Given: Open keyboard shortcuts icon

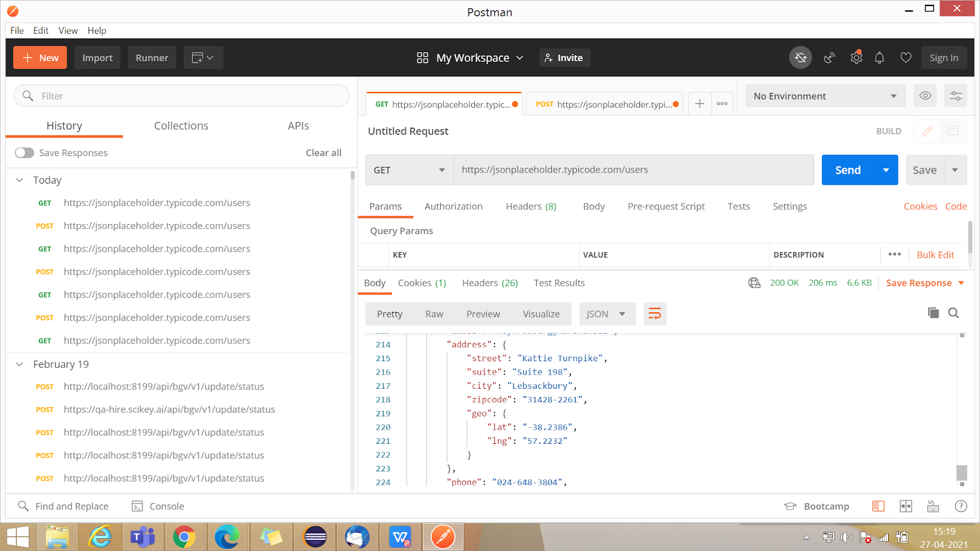Looking at the screenshot, I should coord(933,506).
